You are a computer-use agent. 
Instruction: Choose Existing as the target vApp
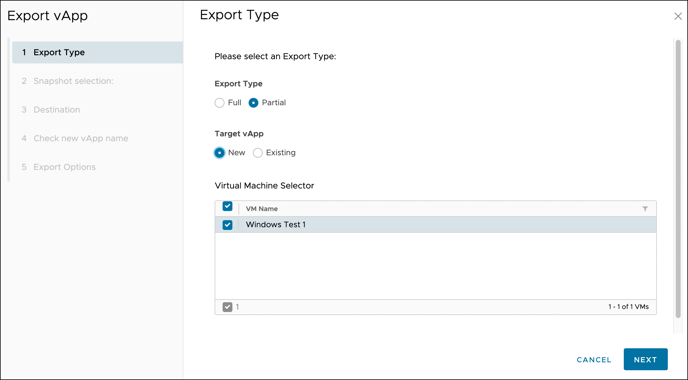coord(258,153)
